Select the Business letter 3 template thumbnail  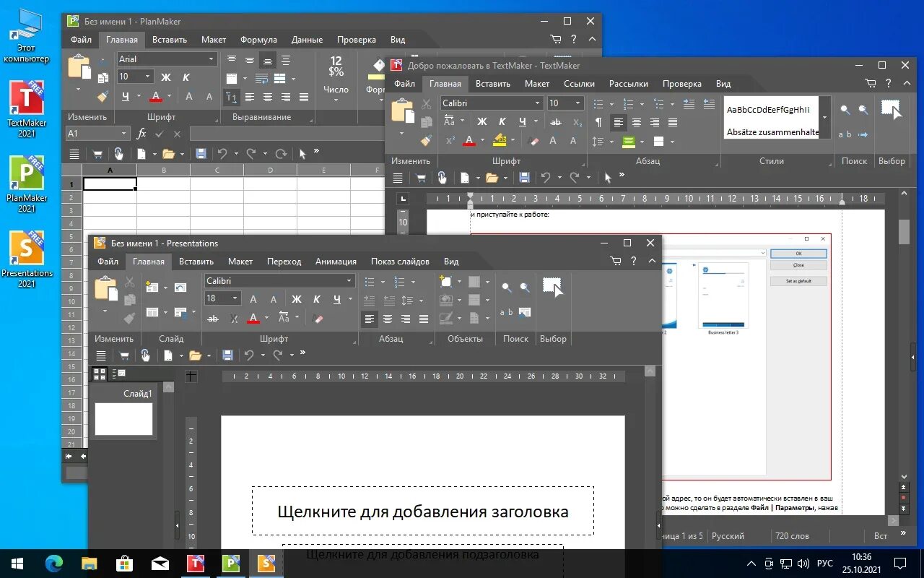[723, 296]
